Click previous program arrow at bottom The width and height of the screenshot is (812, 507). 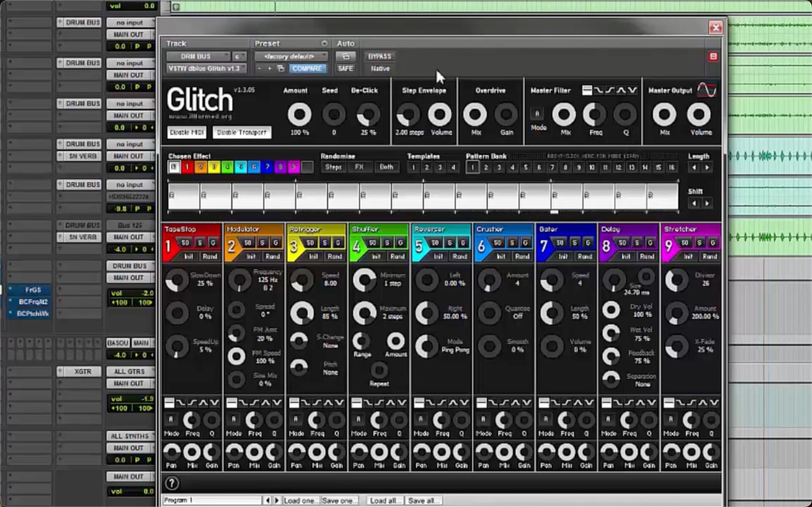[267, 500]
